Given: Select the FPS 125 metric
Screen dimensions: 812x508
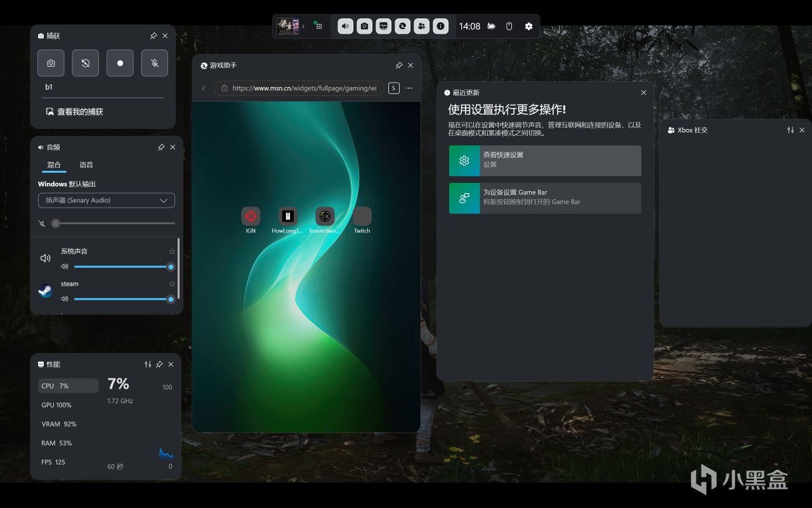Looking at the screenshot, I should 69,462.
